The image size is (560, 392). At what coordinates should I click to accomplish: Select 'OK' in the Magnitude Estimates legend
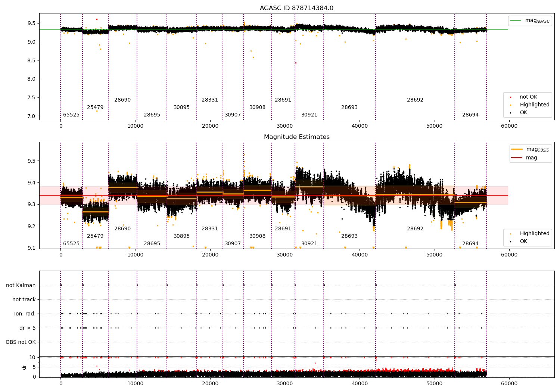tap(523, 242)
